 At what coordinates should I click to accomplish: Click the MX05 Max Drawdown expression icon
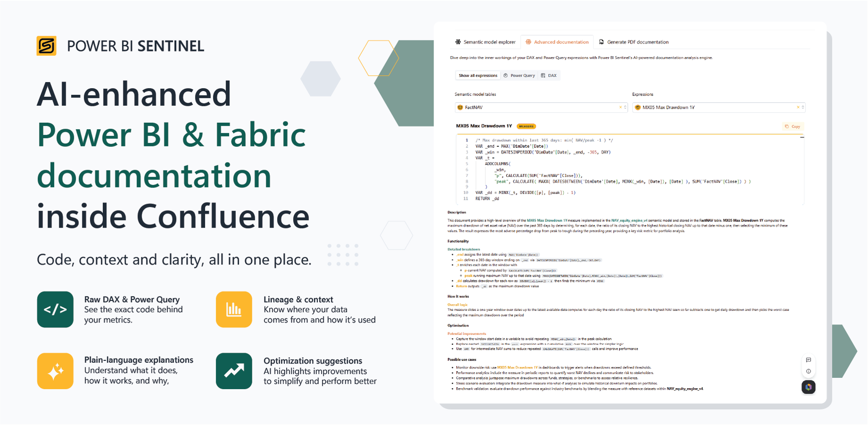[638, 108]
